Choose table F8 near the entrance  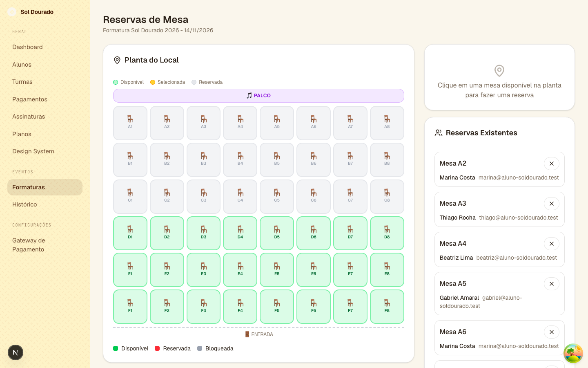click(x=387, y=307)
